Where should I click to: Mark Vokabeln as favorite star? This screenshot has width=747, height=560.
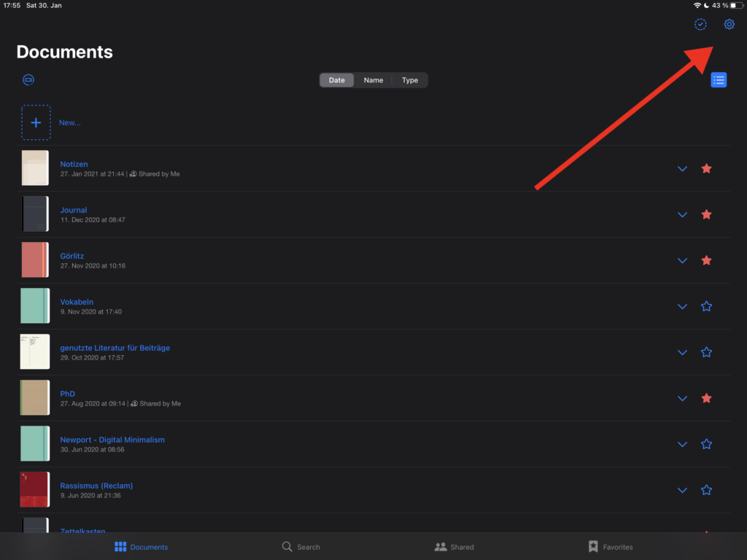tap(706, 306)
